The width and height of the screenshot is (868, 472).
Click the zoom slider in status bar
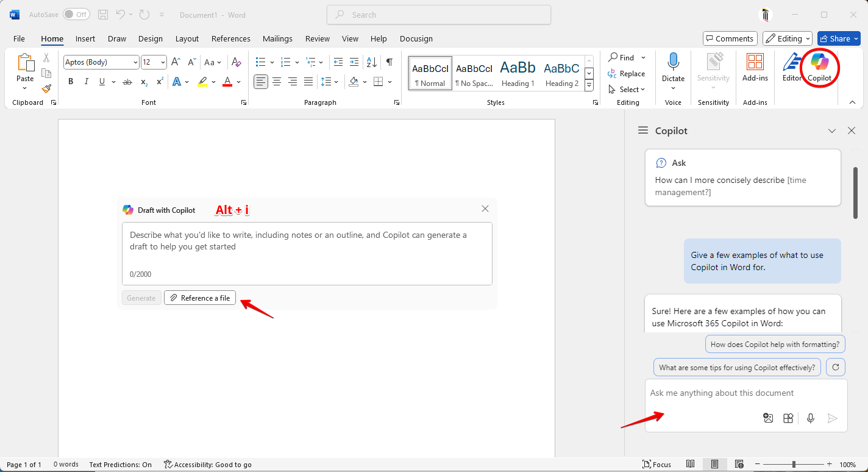[794, 465]
